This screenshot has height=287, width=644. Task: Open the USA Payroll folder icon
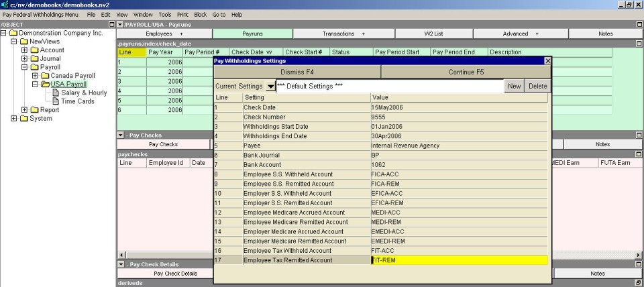[46, 84]
